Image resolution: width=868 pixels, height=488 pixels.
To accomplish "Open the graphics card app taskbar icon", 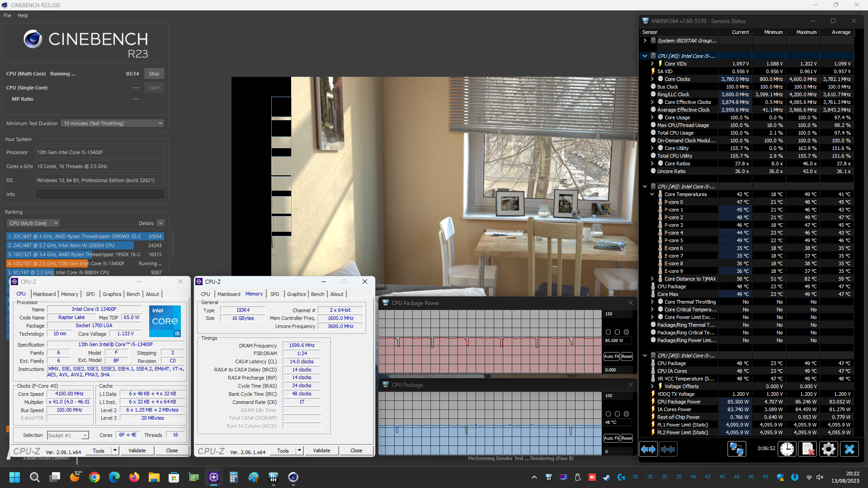I will point(194,477).
